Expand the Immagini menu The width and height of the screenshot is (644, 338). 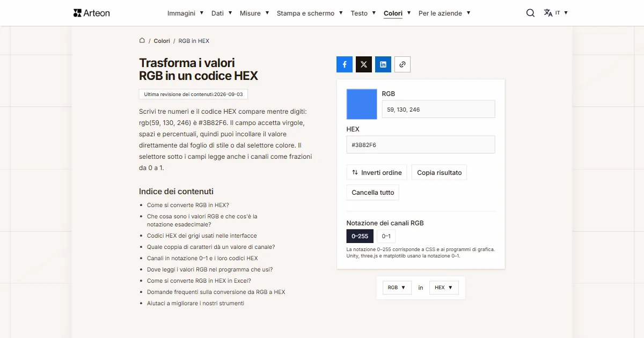pos(185,13)
